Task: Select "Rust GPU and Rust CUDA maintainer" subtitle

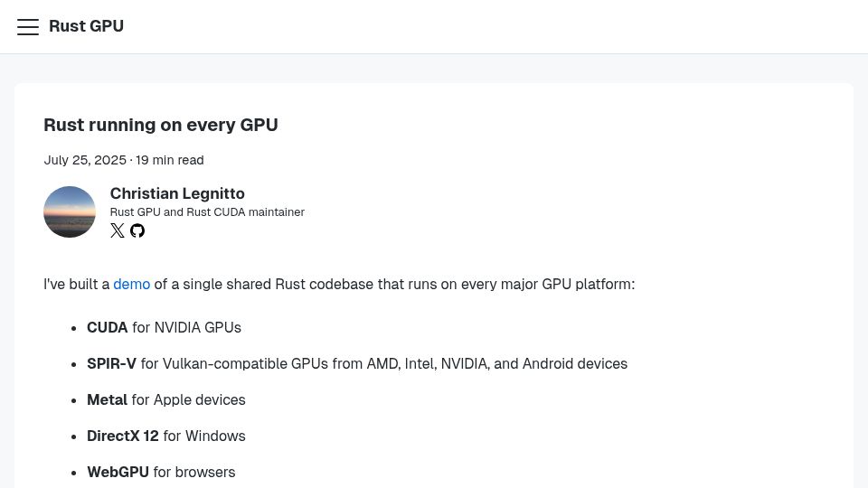Action: tap(207, 212)
